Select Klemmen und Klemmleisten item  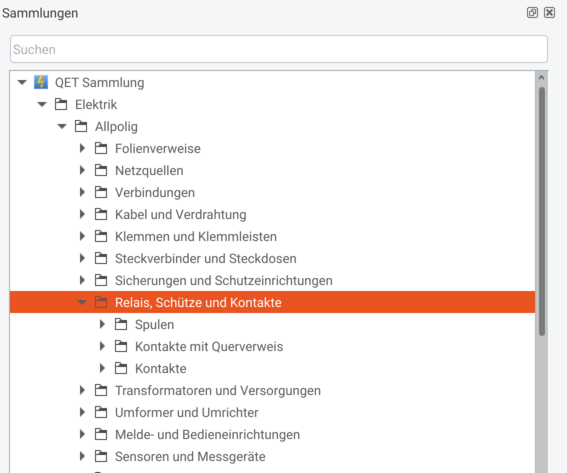(196, 236)
